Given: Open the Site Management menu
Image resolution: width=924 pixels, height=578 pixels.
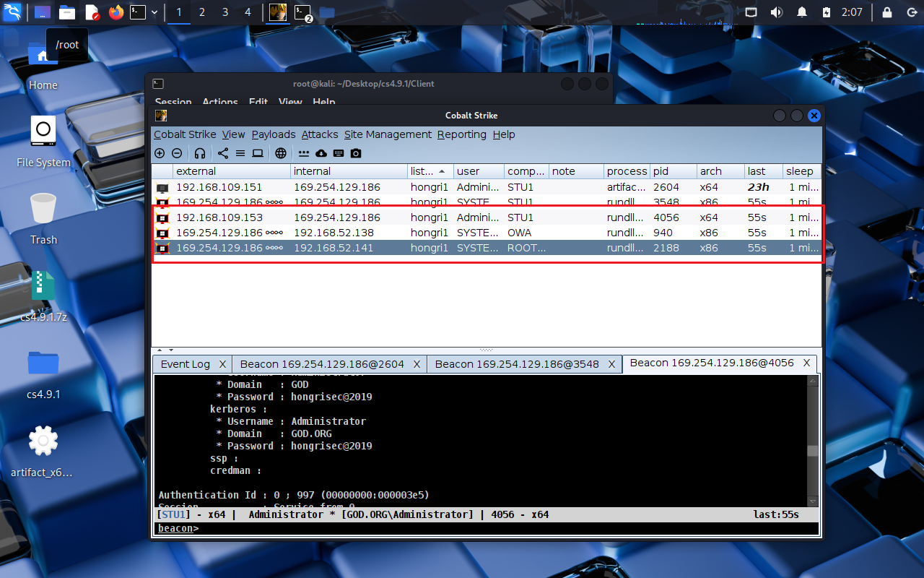Looking at the screenshot, I should (388, 134).
